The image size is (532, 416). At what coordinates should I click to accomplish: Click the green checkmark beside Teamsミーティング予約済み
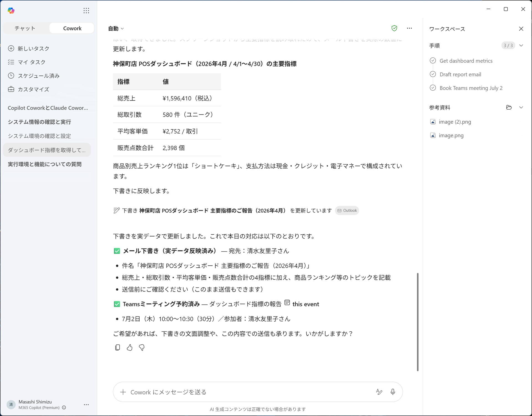(x=117, y=304)
